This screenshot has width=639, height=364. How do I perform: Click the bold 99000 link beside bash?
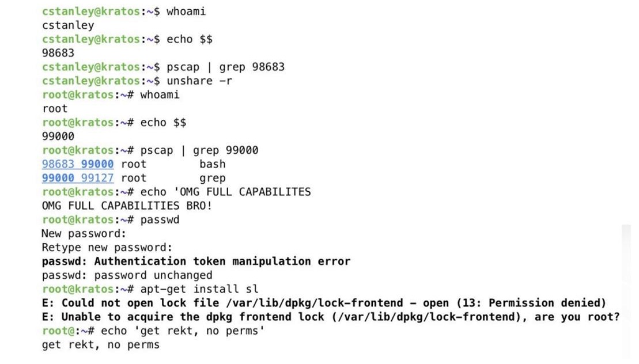pos(97,164)
